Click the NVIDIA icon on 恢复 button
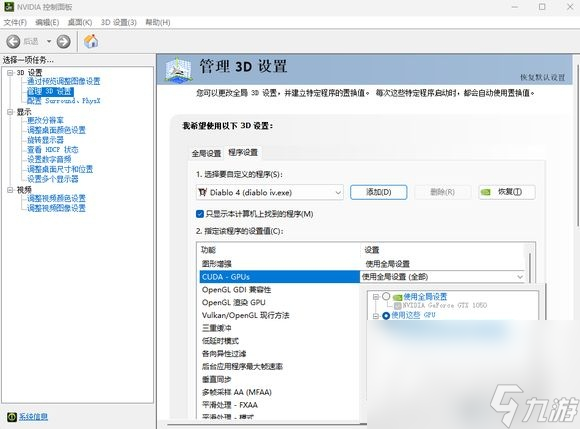Screen dimensions: 580x429 tap(485, 192)
